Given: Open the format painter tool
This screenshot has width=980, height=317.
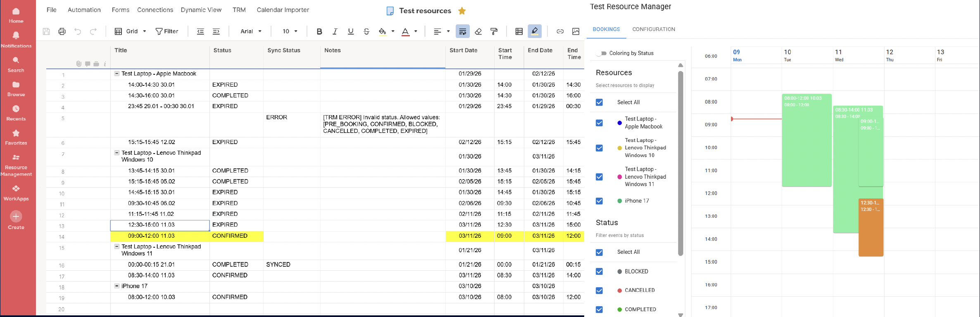Looking at the screenshot, I should pyautogui.click(x=494, y=31).
